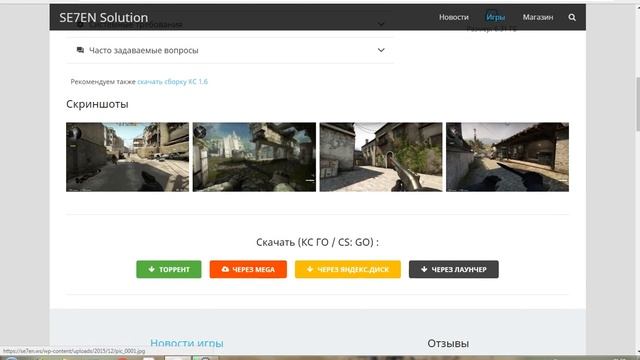Image resolution: width=640 pixels, height=360 pixels.
Task: Go to SE7EN Solution home logo
Action: coord(104,18)
